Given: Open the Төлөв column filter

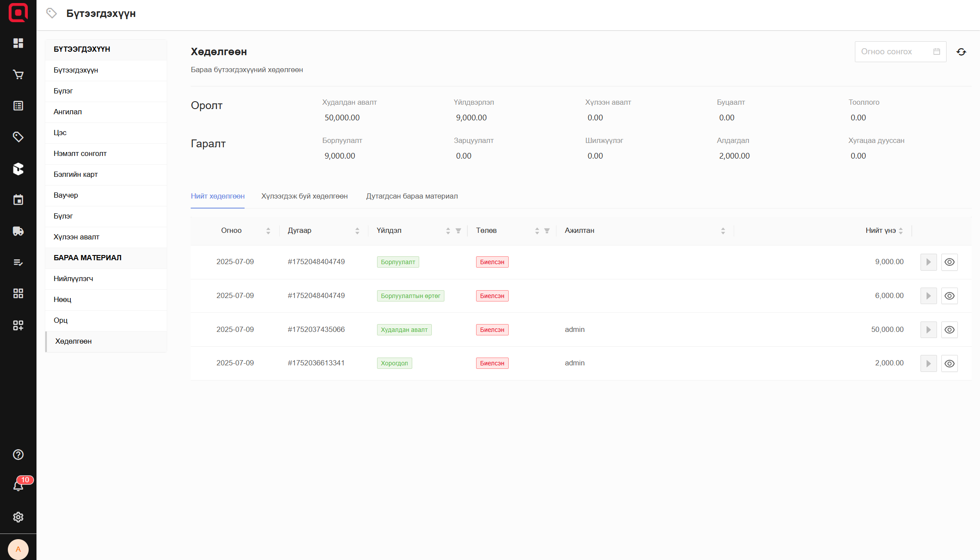Looking at the screenshot, I should coord(547,231).
